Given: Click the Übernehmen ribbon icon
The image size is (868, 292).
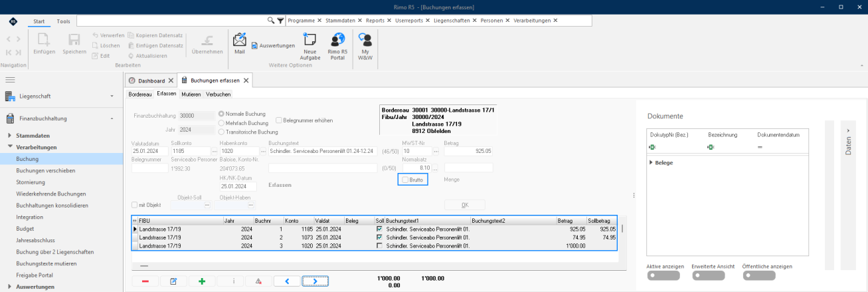Looking at the screenshot, I should coord(207,44).
